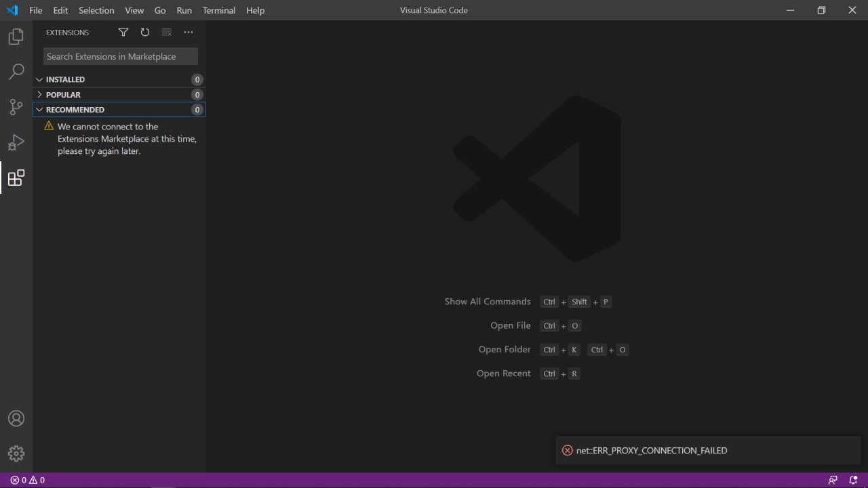Viewport: 868px width, 488px height.
Task: Open the Accounts menu icon
Action: pyautogui.click(x=16, y=419)
